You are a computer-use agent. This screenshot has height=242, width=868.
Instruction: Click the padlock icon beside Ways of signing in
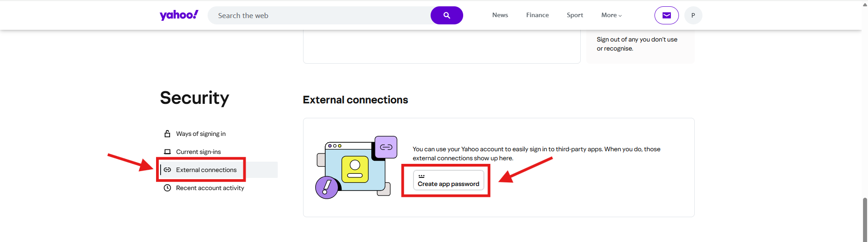pyautogui.click(x=167, y=134)
